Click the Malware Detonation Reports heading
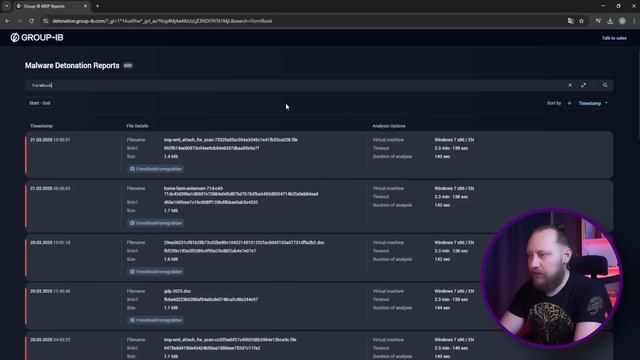 [72, 66]
